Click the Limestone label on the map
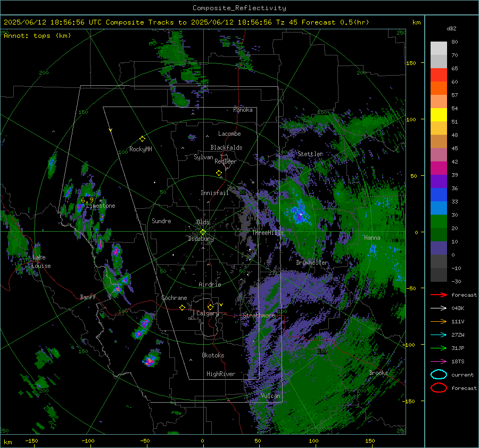The width and height of the screenshot is (479, 448). [x=101, y=206]
